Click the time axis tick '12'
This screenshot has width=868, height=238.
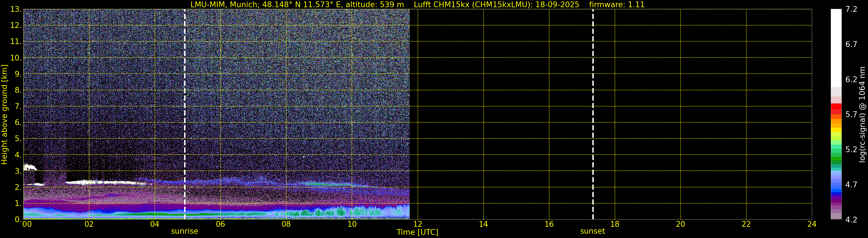click(x=417, y=224)
